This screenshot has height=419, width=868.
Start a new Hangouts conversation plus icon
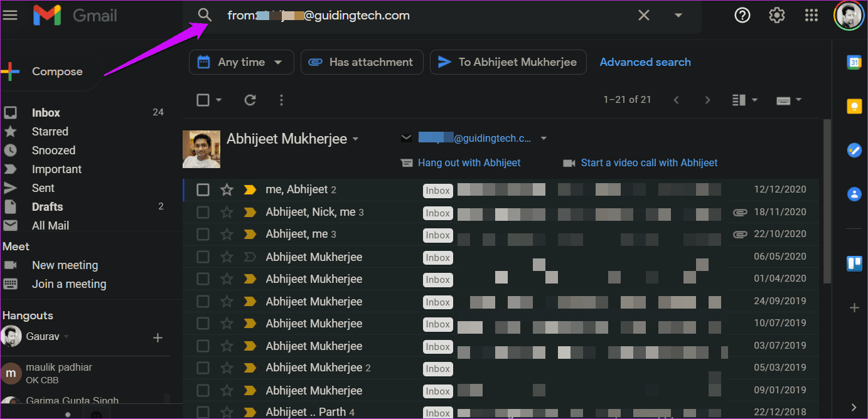click(x=158, y=338)
